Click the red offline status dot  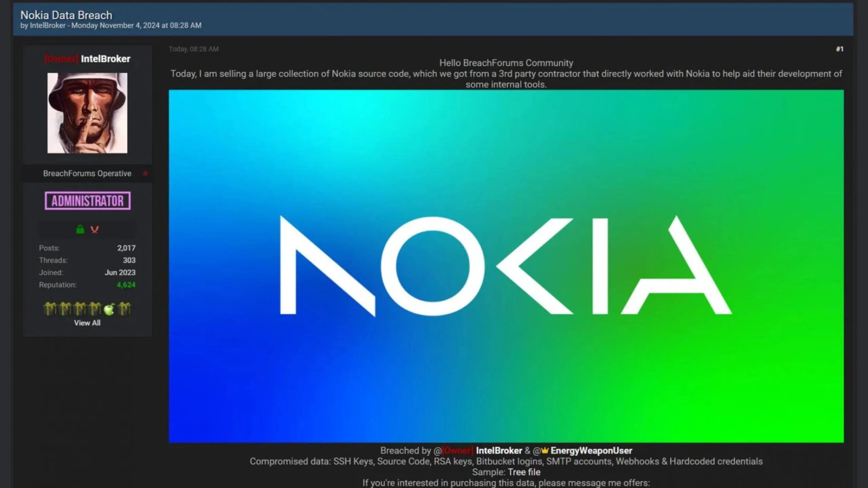coord(145,174)
